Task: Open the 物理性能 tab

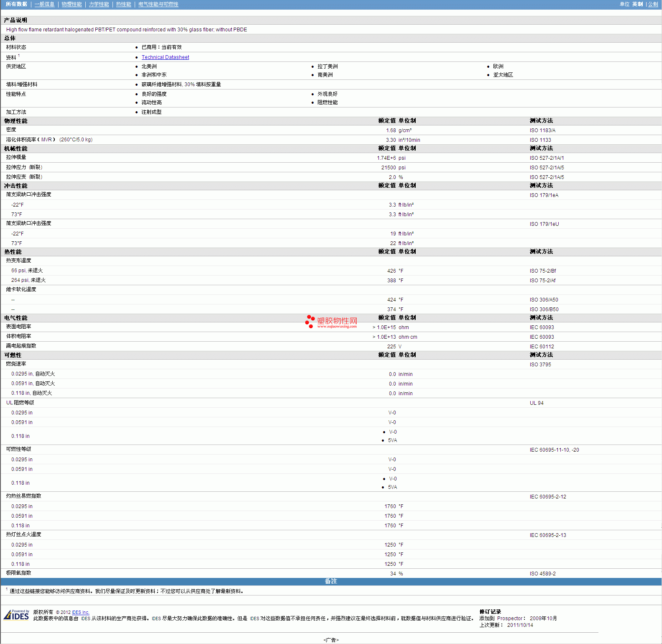Action: coord(72,4)
